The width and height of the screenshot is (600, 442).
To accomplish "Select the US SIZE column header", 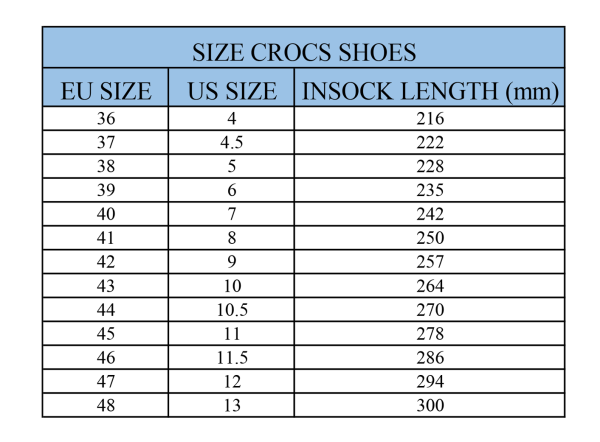I will click(x=232, y=87).
